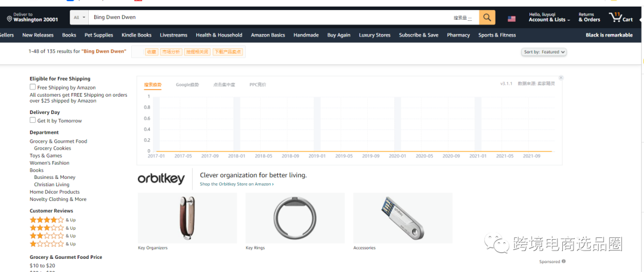Check Get It by Tomorrow
The width and height of the screenshot is (644, 272).
32,120
